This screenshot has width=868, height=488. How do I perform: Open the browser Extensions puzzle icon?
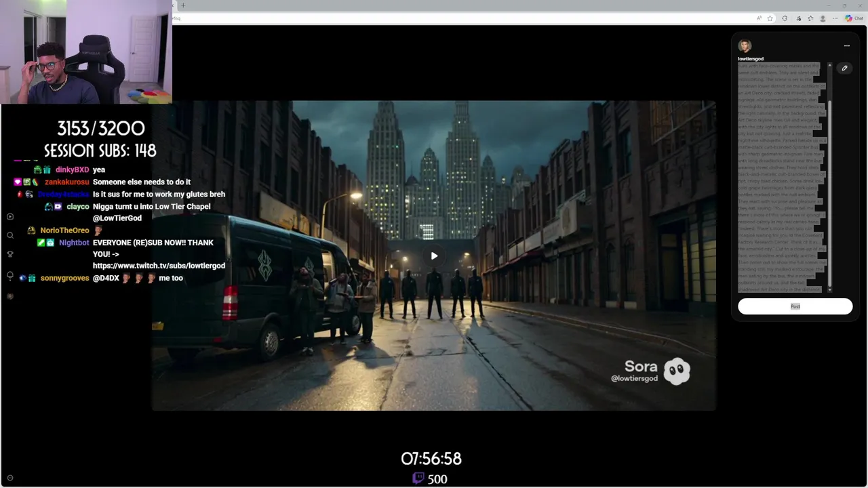point(785,18)
